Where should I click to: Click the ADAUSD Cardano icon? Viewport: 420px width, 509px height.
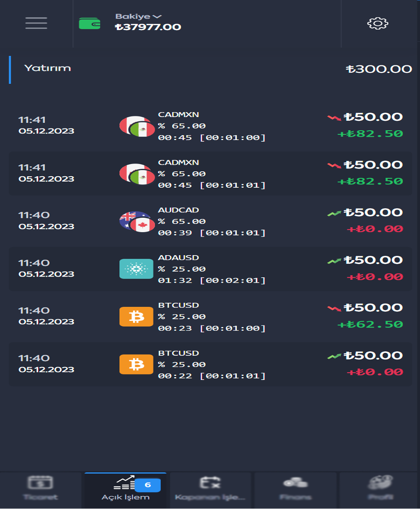pyautogui.click(x=136, y=269)
